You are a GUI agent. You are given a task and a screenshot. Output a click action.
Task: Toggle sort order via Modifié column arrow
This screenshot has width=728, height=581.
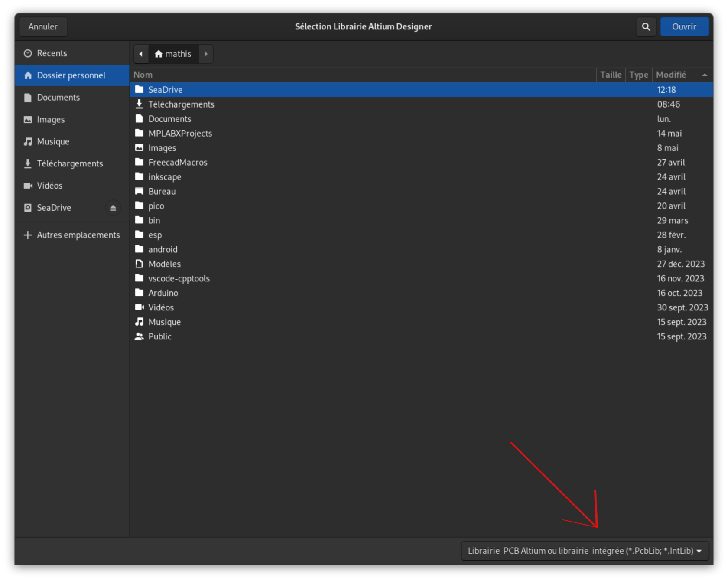(x=705, y=75)
